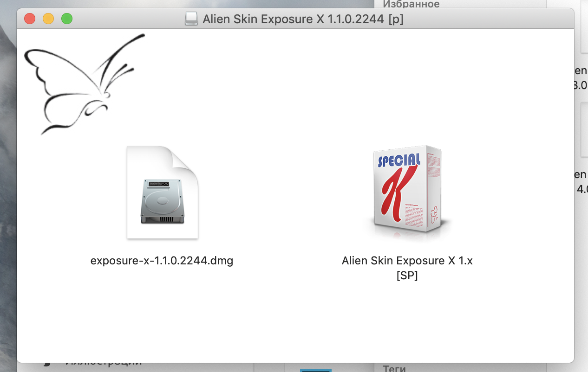Viewport: 588px width, 372px height.
Task: Click the exposure-x-1.1.0.2244.dmg file name
Action: pyautogui.click(x=162, y=261)
